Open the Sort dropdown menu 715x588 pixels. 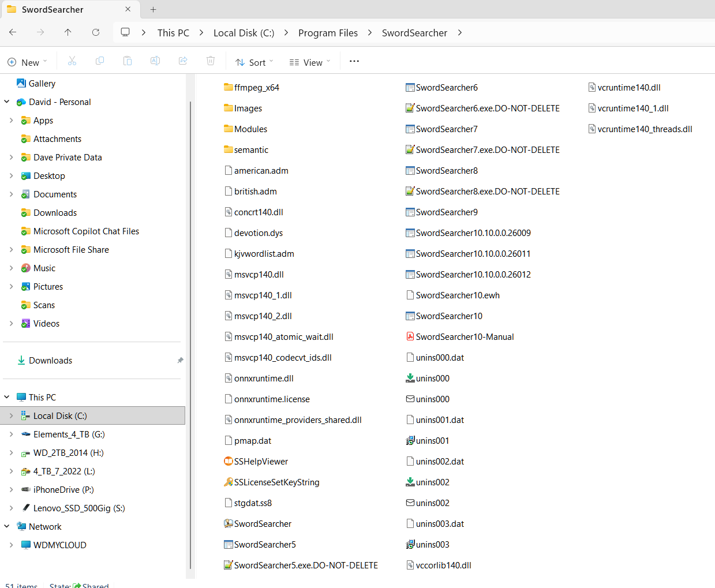click(x=254, y=62)
